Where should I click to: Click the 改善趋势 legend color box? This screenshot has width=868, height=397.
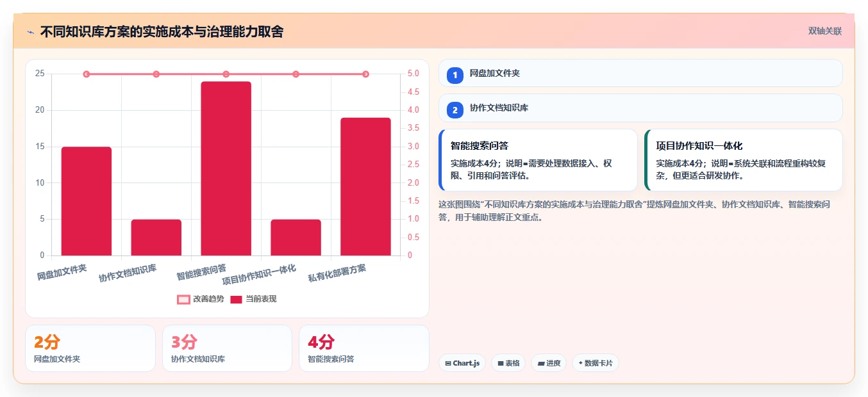pyautogui.click(x=183, y=299)
